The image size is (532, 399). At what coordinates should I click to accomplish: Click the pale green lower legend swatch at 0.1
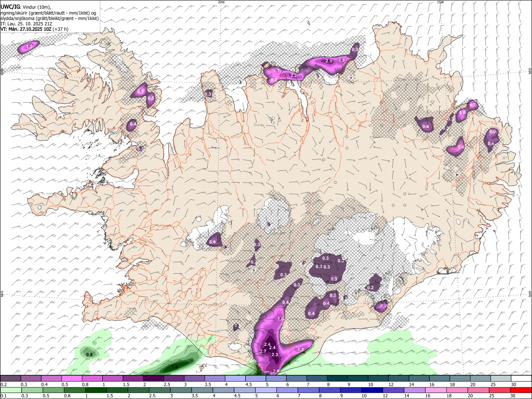click(10, 390)
